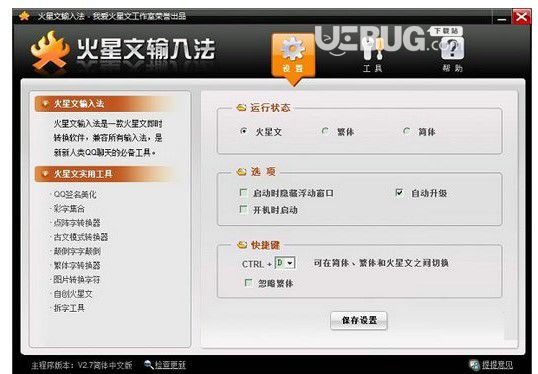Uncheck the 自动升级 checkbox
The height and width of the screenshot is (374, 538).
[x=399, y=192]
